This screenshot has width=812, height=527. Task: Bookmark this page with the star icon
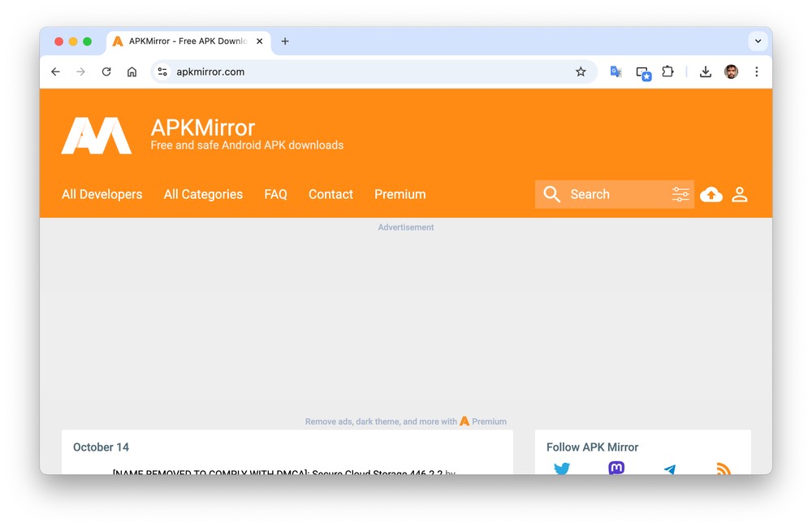pos(581,71)
